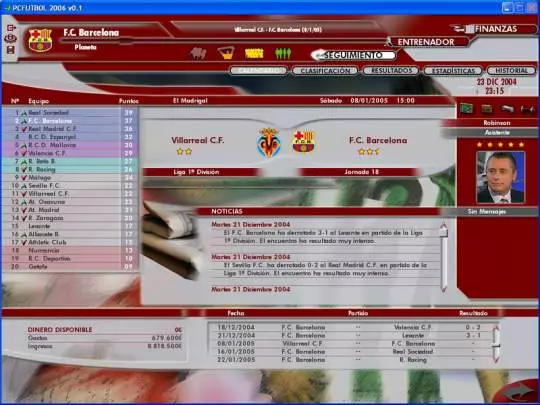Click the grey figures icon in the toolbar

point(198,54)
